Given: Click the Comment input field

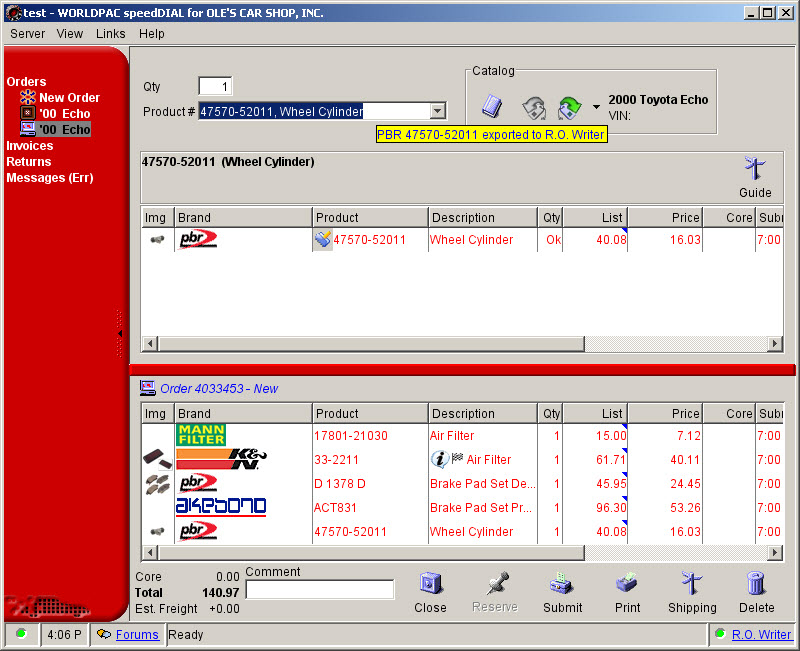Looking at the screenshot, I should click(320, 589).
